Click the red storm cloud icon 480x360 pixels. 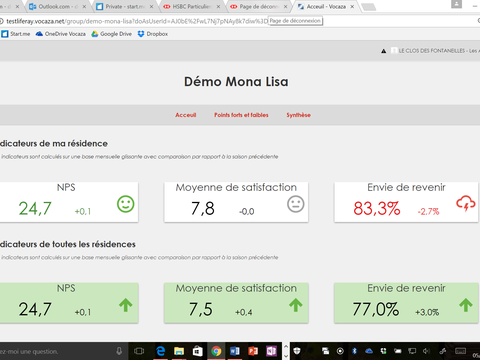[466, 204]
